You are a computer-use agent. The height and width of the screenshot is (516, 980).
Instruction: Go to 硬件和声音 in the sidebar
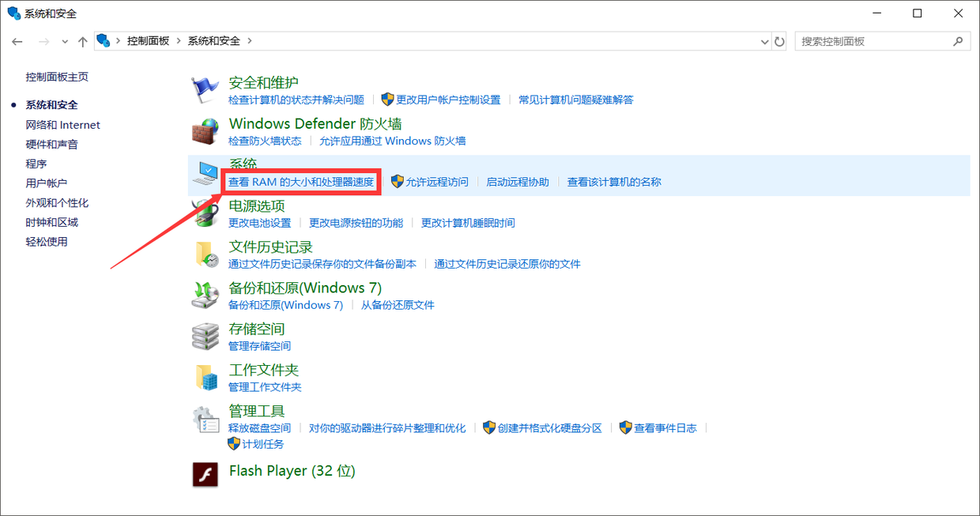pyautogui.click(x=51, y=145)
